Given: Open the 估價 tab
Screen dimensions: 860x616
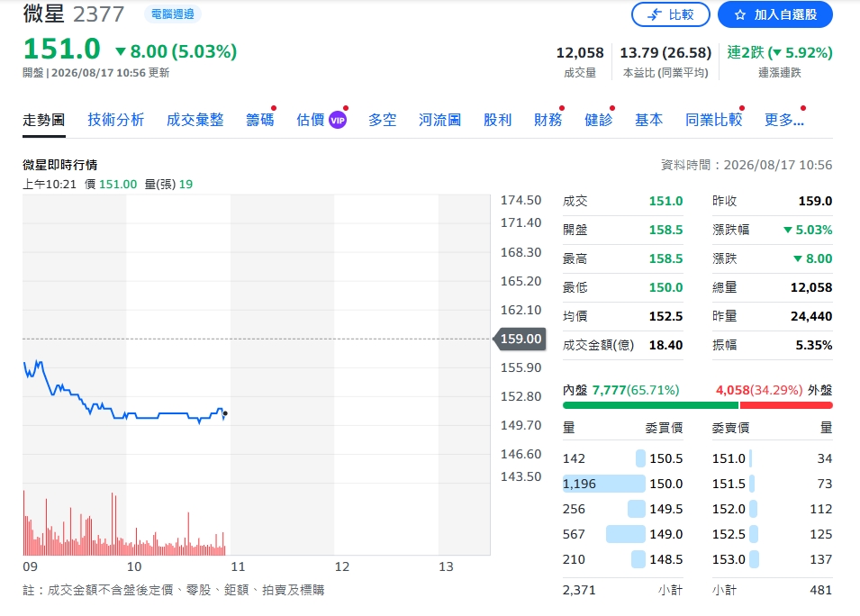Looking at the screenshot, I should click(311, 120).
